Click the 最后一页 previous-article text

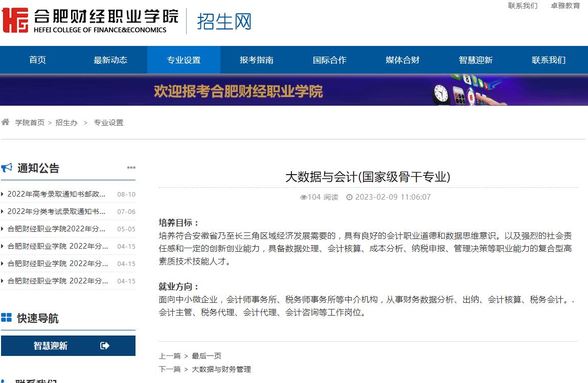[x=207, y=355]
